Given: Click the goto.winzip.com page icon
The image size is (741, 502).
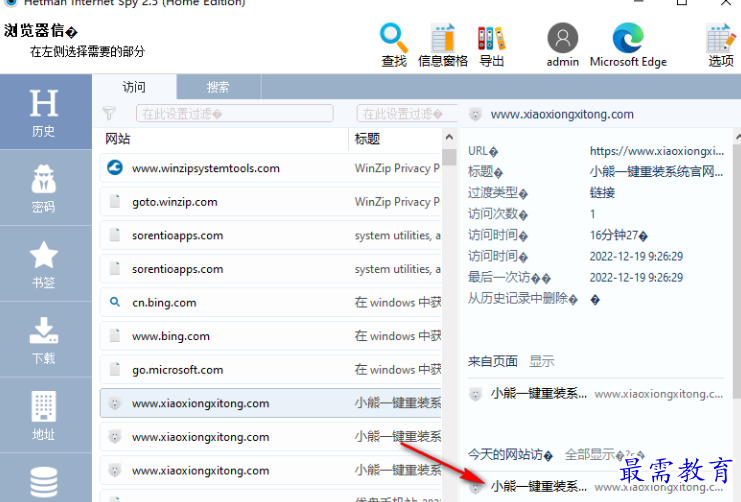Looking at the screenshot, I should click(x=115, y=201).
